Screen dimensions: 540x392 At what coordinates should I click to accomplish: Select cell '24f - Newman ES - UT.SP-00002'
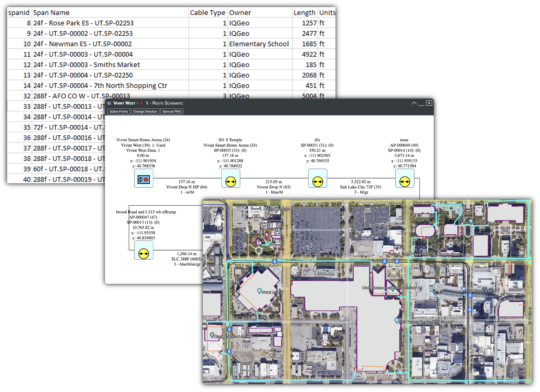(110, 44)
